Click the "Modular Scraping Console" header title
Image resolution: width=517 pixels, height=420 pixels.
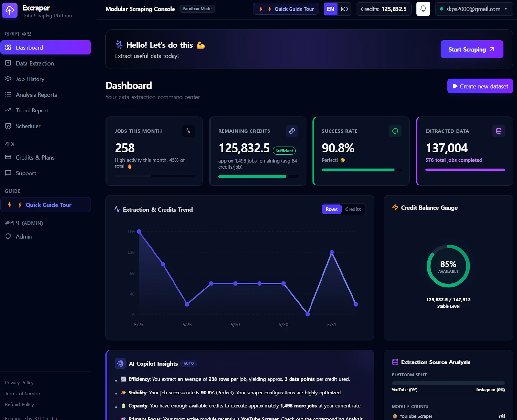(x=140, y=9)
